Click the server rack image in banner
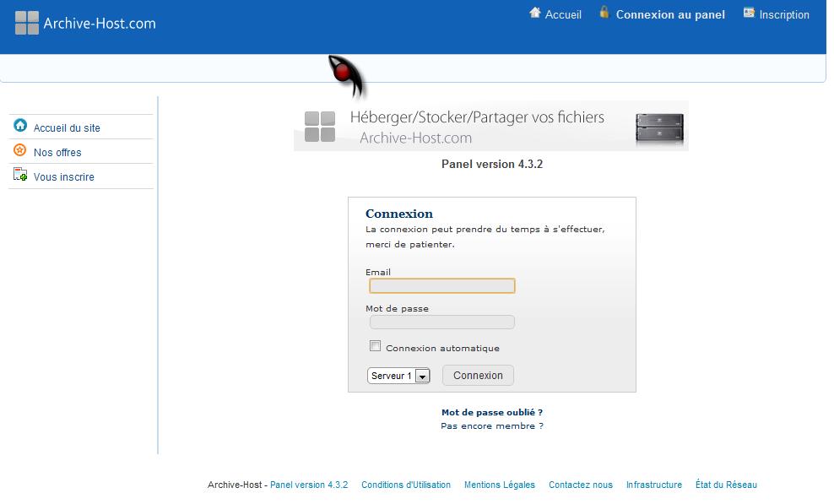 [x=659, y=127]
